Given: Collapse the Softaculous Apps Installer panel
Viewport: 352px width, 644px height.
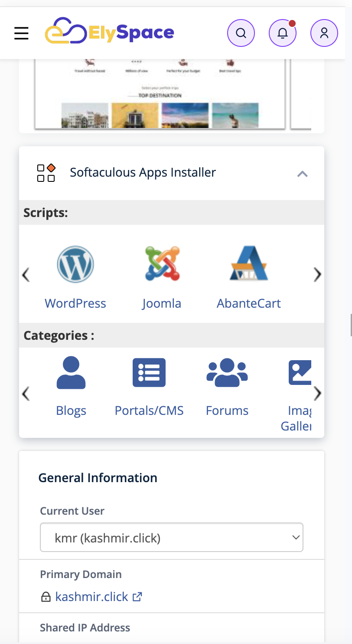Looking at the screenshot, I should click(x=303, y=174).
